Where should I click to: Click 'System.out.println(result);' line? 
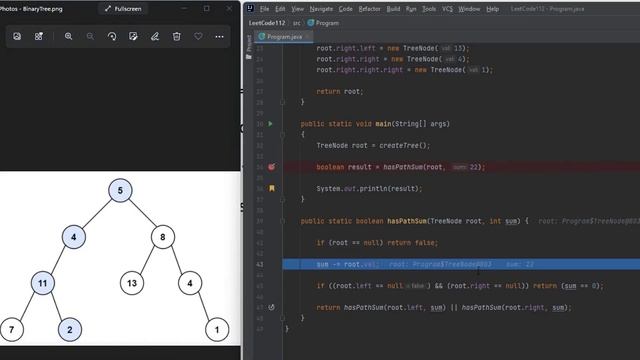click(x=369, y=189)
